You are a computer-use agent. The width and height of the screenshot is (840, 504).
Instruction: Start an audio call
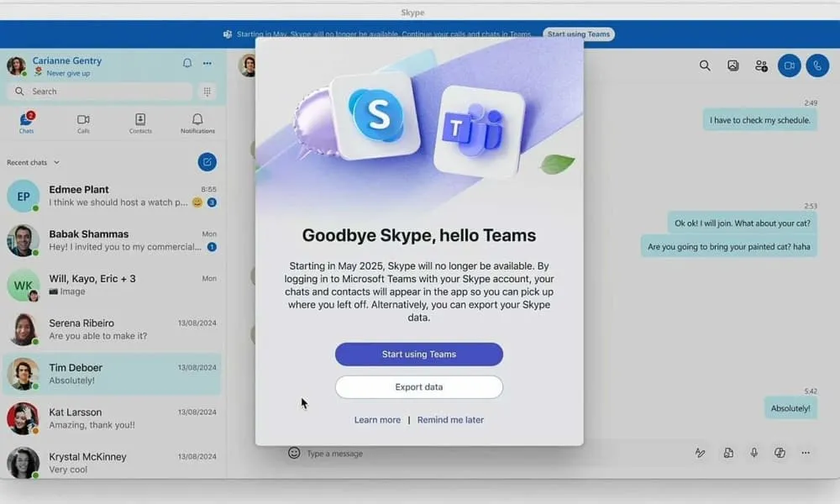click(x=817, y=66)
